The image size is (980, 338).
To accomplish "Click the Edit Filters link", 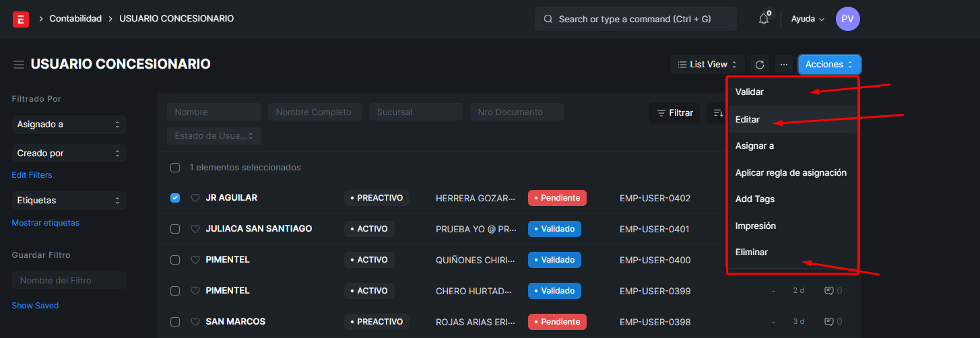I will pyautogui.click(x=32, y=175).
